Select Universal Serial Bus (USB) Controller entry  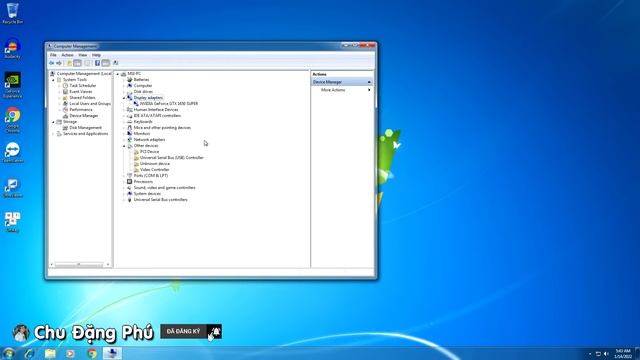(171, 158)
